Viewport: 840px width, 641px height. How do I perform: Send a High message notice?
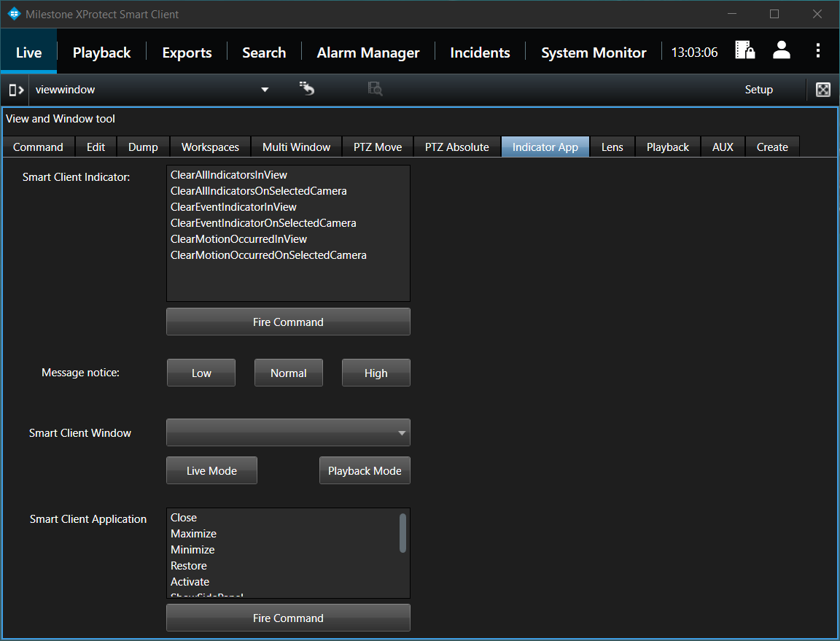click(376, 373)
